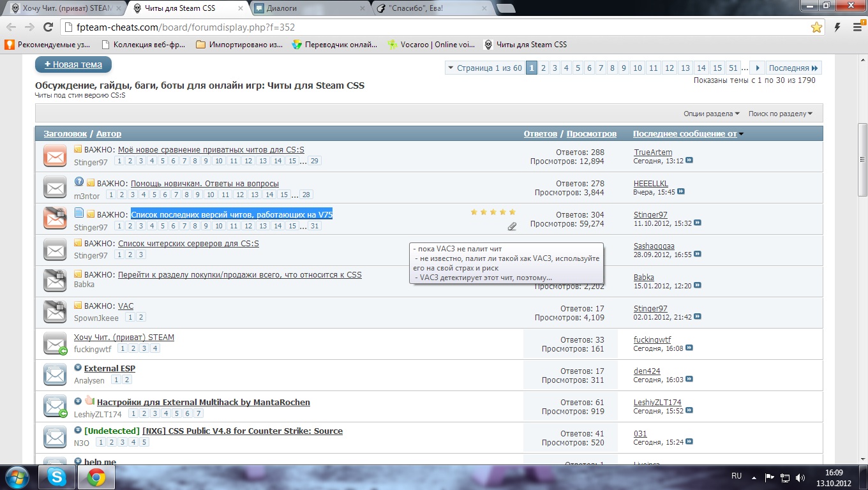Open thread "Помощь новичкам. Ответы на вопросы"
The height and width of the screenshot is (490, 868).
205,184
